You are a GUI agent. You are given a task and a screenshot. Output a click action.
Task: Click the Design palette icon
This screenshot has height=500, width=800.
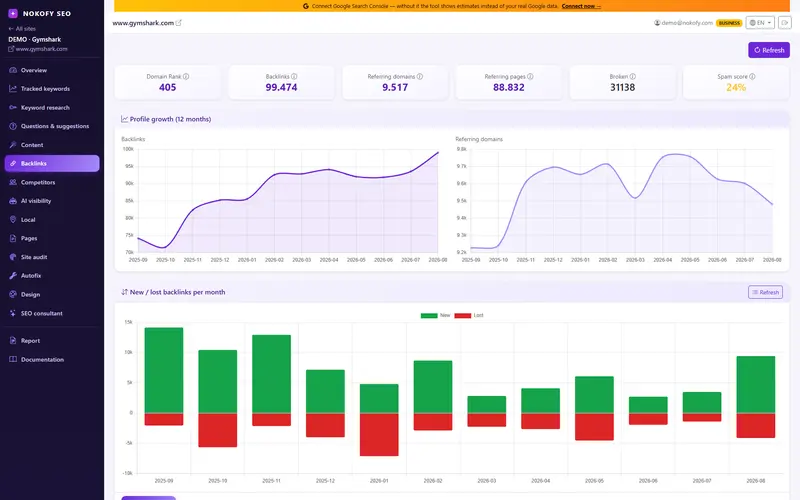[x=13, y=294]
